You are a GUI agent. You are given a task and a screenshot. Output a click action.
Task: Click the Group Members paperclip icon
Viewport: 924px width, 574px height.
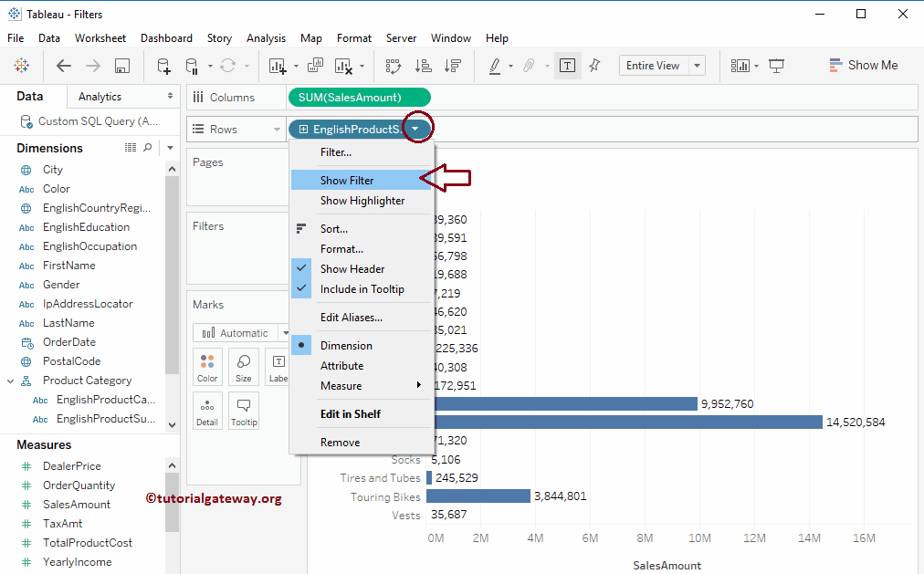(x=529, y=66)
